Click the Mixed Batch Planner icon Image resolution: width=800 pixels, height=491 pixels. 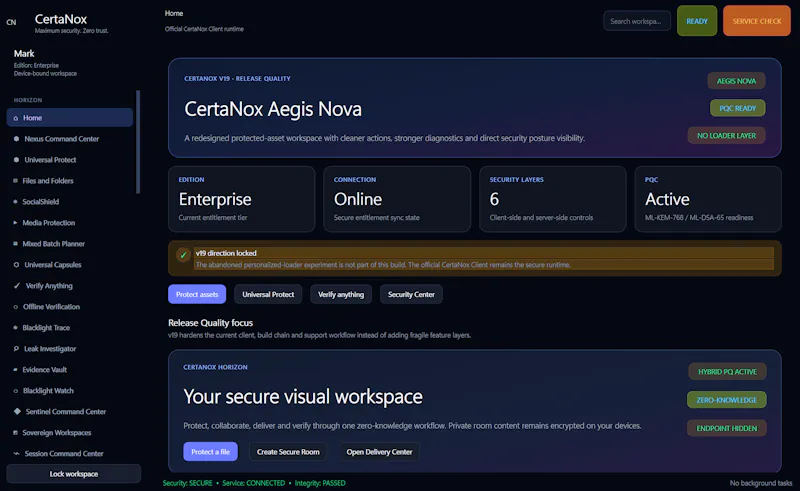(x=15, y=243)
